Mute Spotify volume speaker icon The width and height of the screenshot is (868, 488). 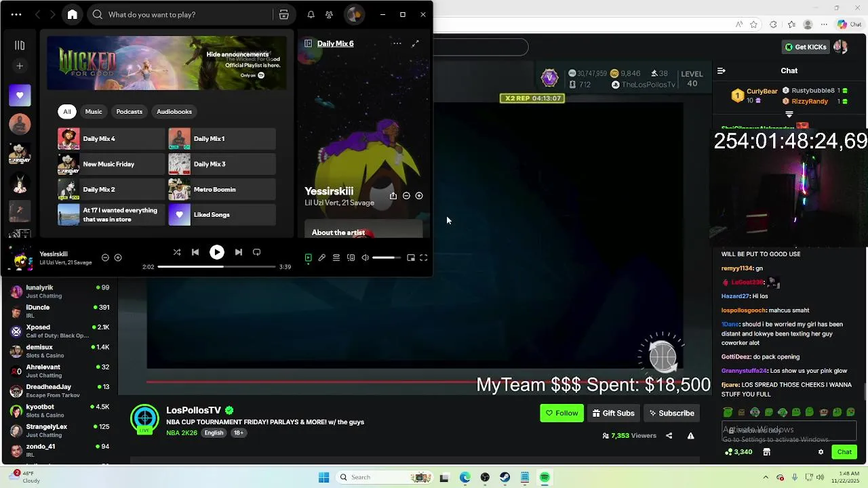[x=366, y=258]
